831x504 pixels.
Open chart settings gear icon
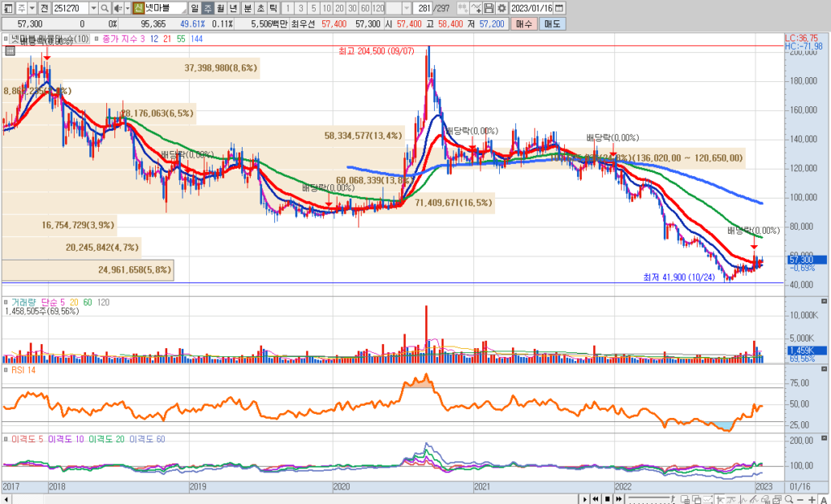click(x=502, y=8)
